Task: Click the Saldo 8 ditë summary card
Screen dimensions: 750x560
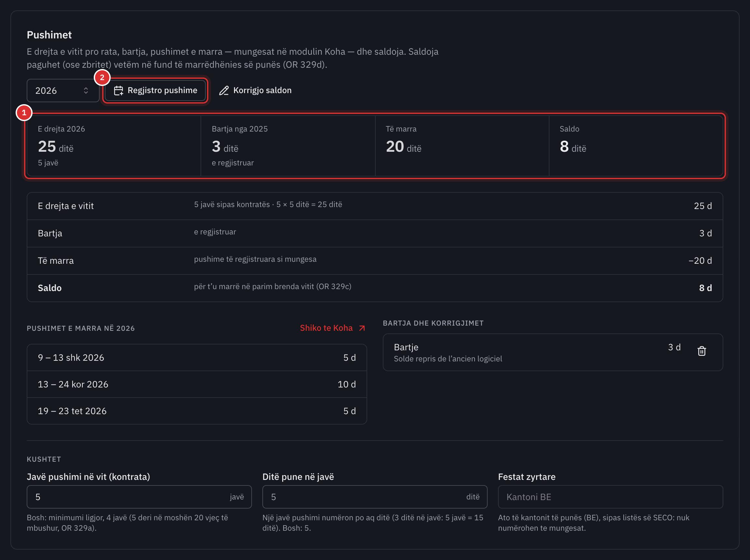Action: tap(636, 146)
